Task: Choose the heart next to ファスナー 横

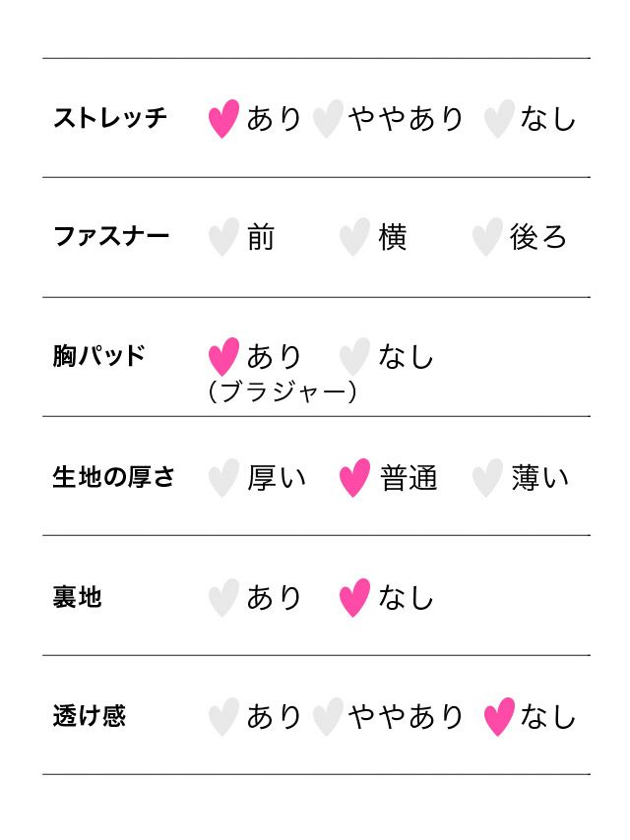Action: [x=354, y=238]
